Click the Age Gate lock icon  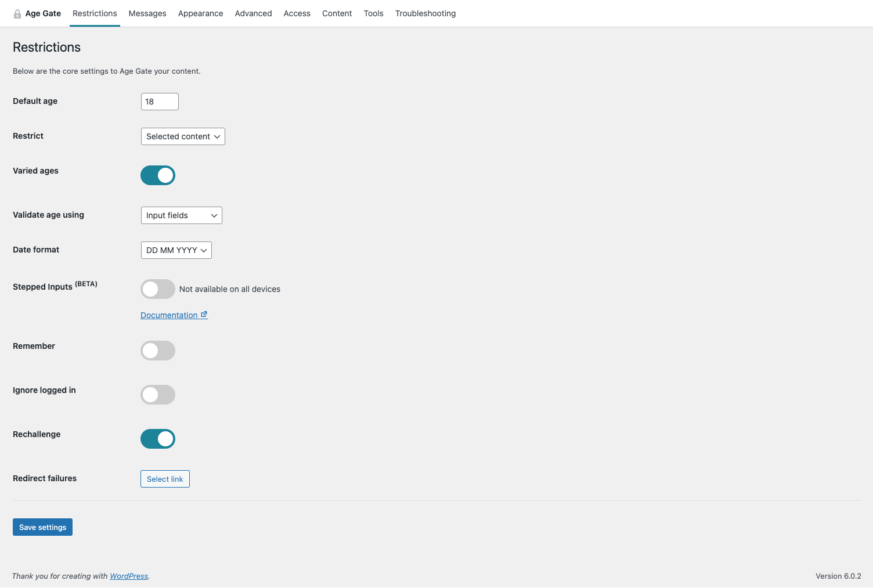[x=17, y=14]
